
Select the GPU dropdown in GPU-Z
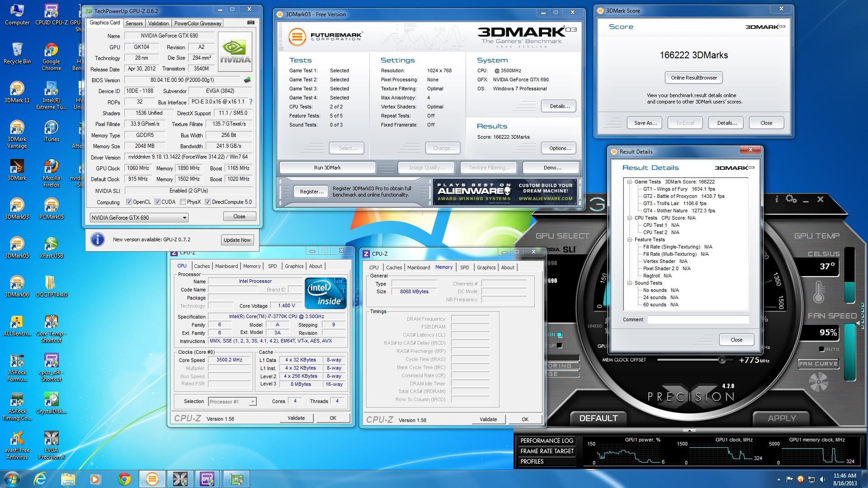[139, 218]
